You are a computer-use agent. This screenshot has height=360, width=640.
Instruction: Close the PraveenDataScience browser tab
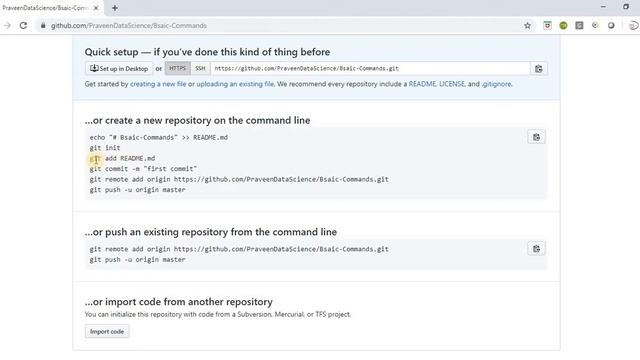coord(96,8)
